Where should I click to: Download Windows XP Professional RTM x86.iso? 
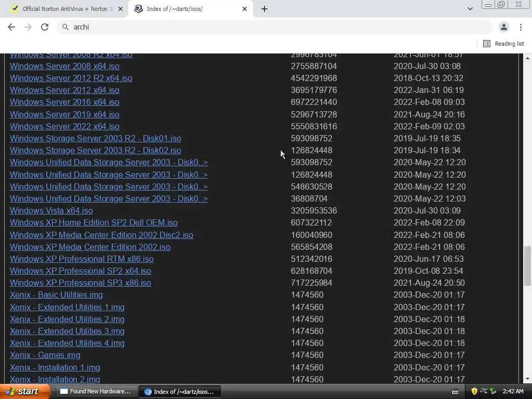click(82, 259)
